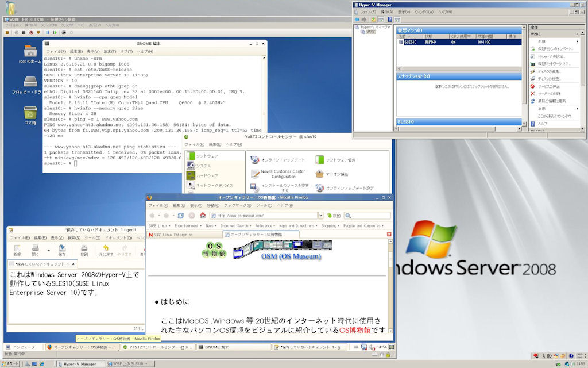
Task: Click the Forward arrow in Hyper-V Manager toolbar
Action: 363,20
